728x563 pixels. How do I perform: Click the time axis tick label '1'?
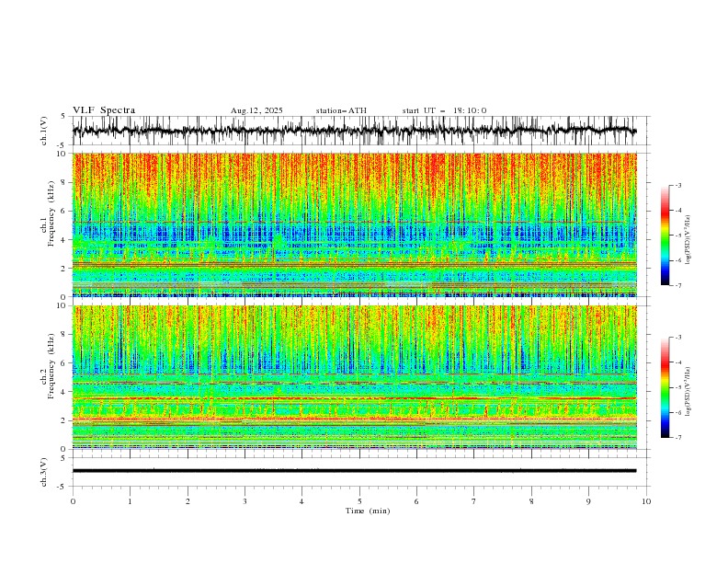[x=130, y=501]
